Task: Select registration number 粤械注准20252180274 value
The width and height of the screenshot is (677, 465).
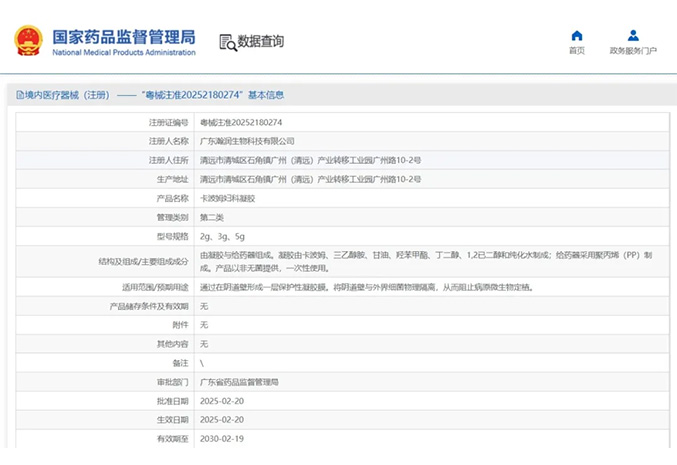Action: click(x=241, y=123)
